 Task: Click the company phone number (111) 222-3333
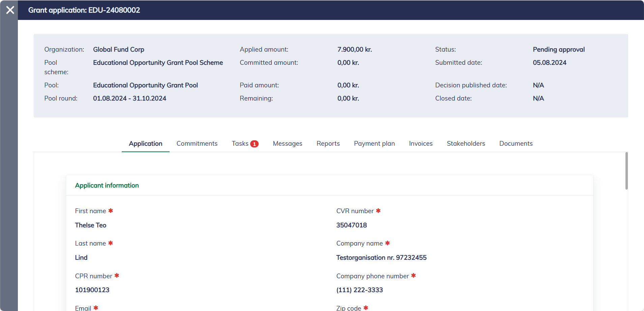pyautogui.click(x=359, y=290)
